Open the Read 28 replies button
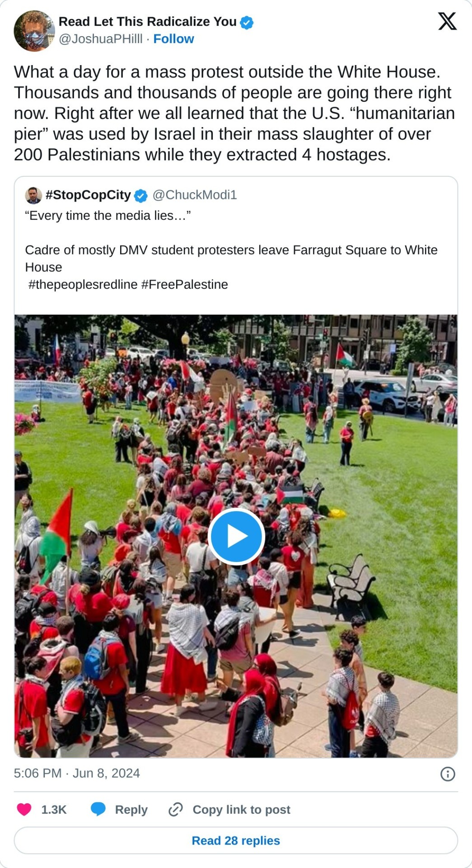 [236, 840]
